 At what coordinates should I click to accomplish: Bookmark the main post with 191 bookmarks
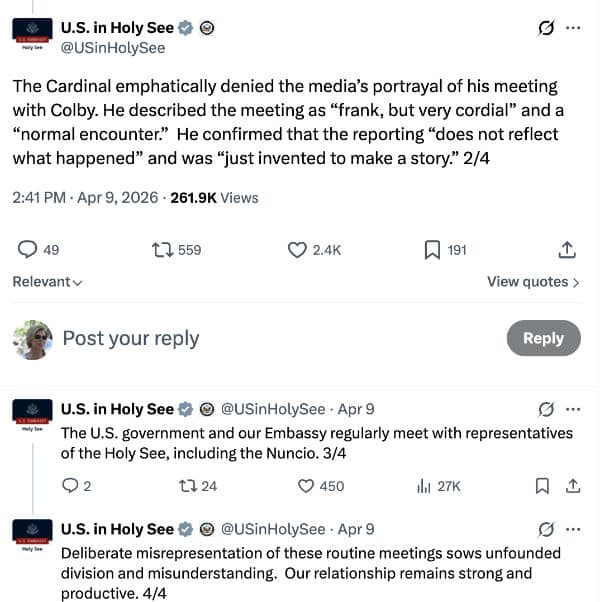(x=432, y=250)
